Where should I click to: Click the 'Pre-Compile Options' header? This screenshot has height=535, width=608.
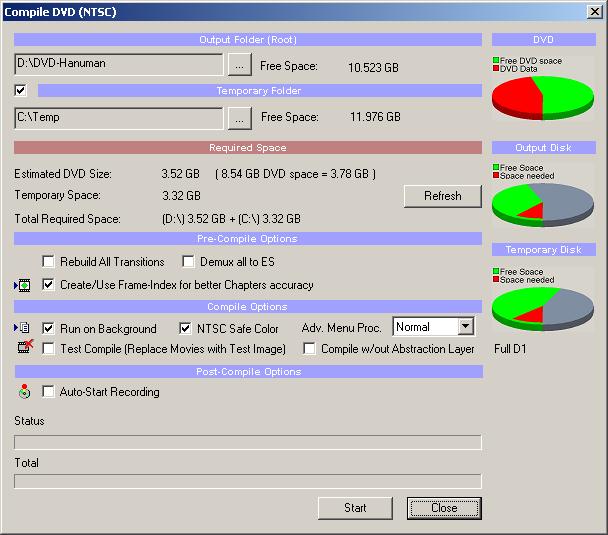pos(248,239)
